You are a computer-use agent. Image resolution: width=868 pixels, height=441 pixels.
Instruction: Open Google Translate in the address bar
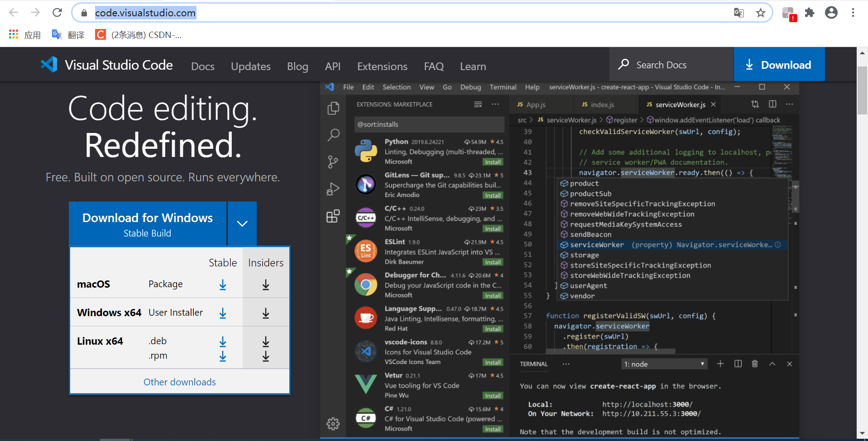click(x=739, y=13)
